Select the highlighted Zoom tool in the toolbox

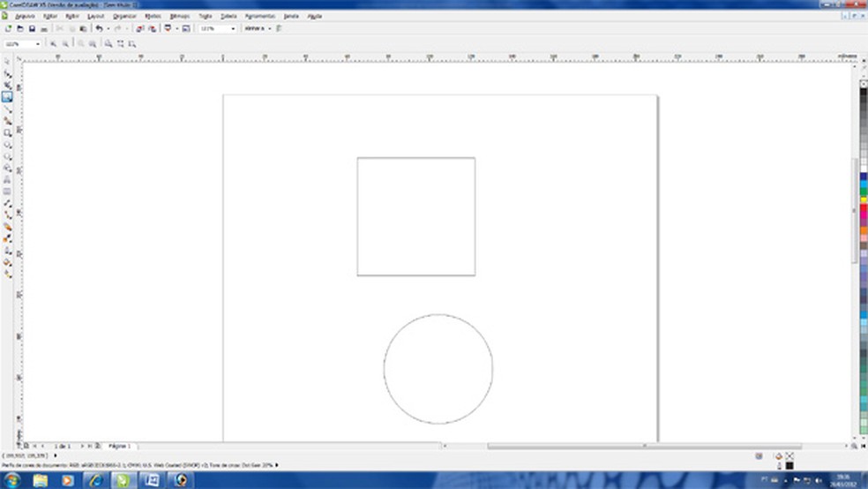[x=7, y=97]
